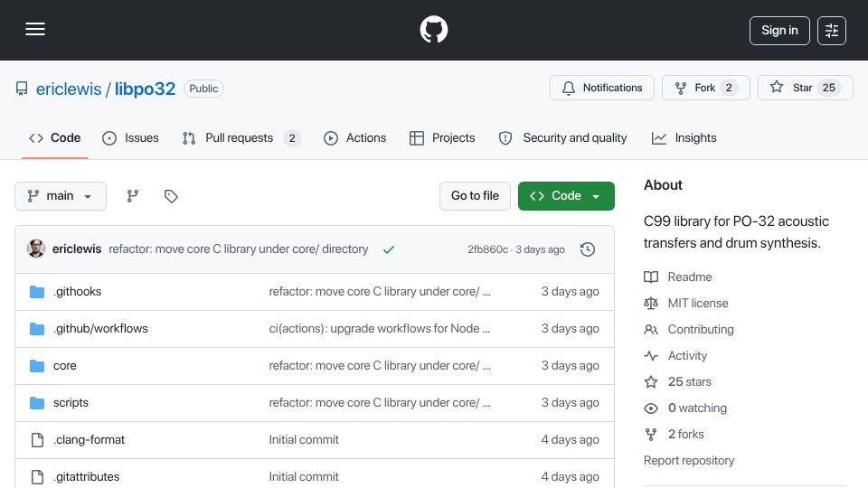Open the .clang-format file
This screenshot has height=488, width=868.
tap(89, 440)
